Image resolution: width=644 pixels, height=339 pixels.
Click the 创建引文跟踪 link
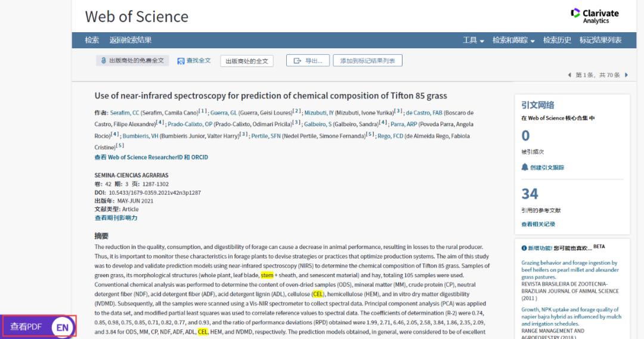[x=547, y=167]
